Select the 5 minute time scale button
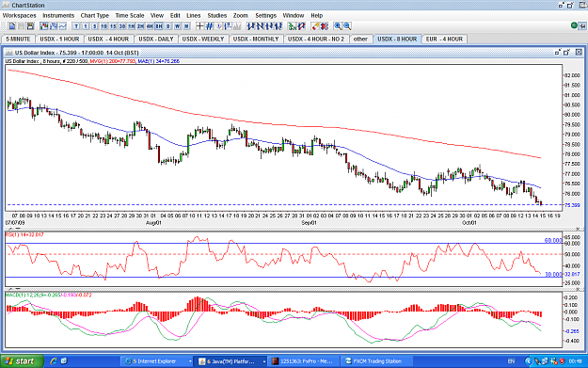588x368 pixels. pyautogui.click(x=94, y=26)
